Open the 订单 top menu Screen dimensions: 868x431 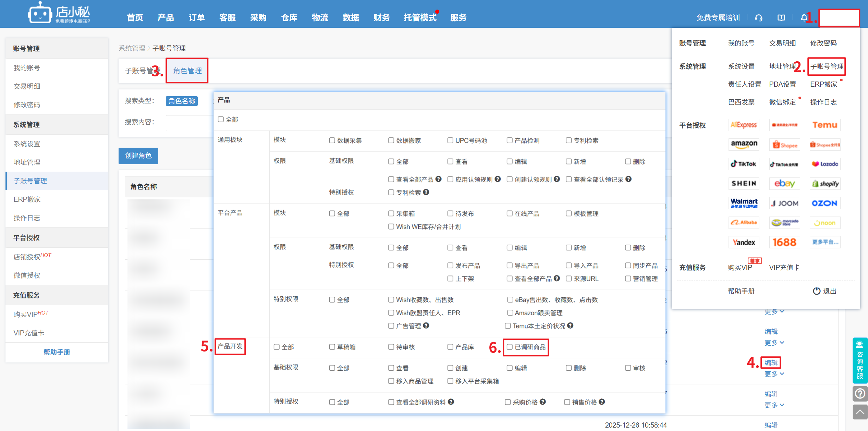tap(196, 18)
